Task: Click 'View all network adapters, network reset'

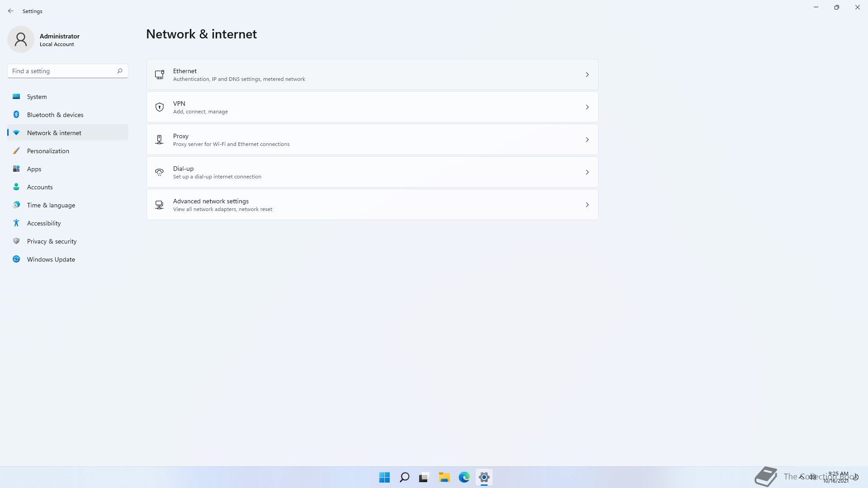Action: tap(222, 209)
